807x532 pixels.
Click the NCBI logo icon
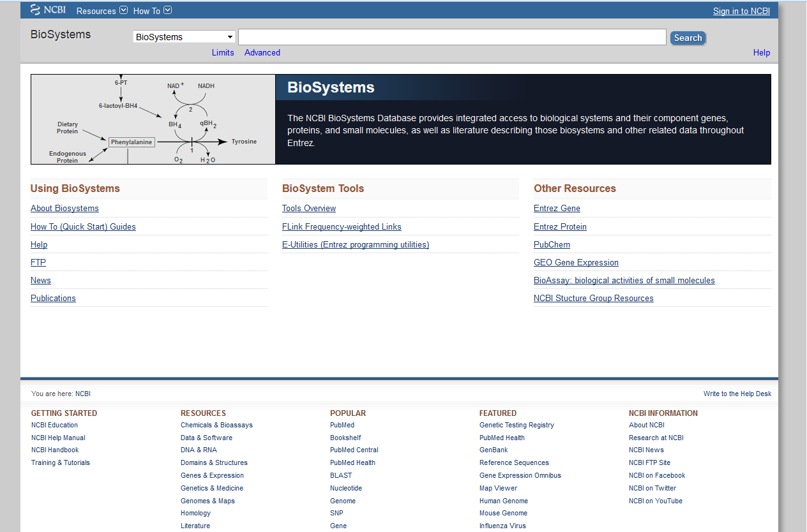[x=48, y=10]
